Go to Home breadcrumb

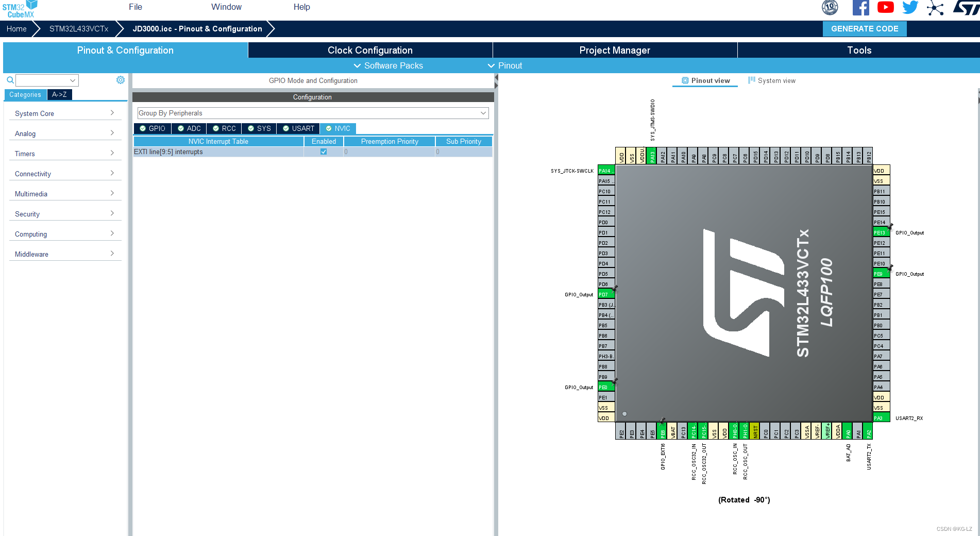tap(16, 29)
